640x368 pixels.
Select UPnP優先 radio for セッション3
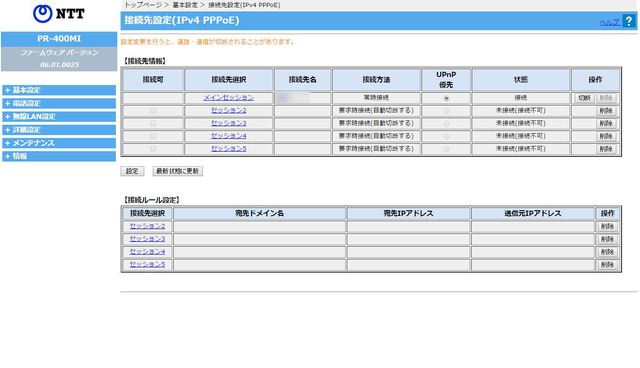coord(446,124)
